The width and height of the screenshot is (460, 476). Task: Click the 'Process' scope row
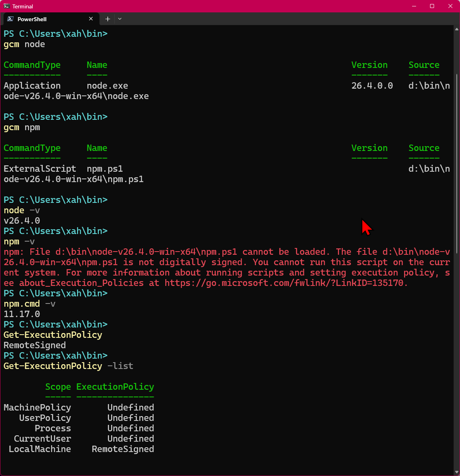[x=94, y=428]
